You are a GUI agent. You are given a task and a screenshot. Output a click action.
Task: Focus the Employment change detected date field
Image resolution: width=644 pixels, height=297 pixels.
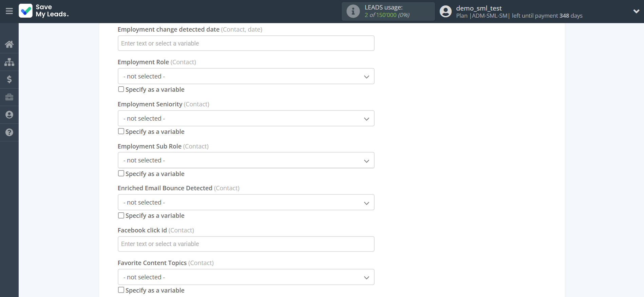(x=246, y=43)
